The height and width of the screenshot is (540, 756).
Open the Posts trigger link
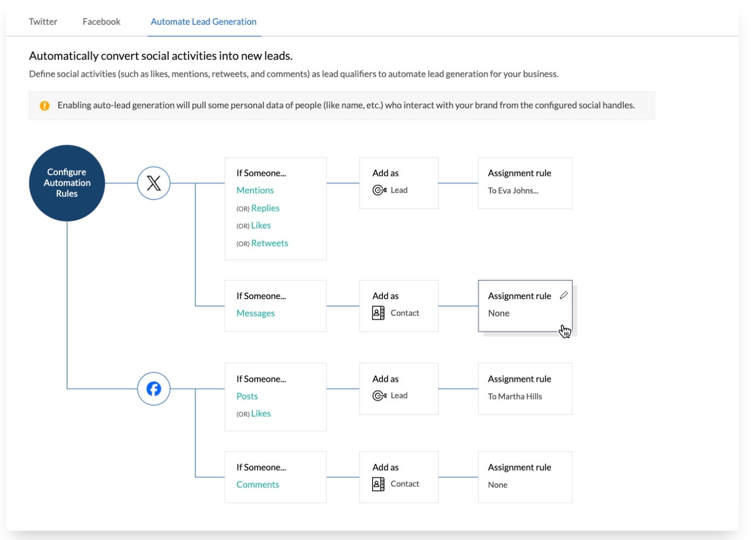tap(247, 396)
